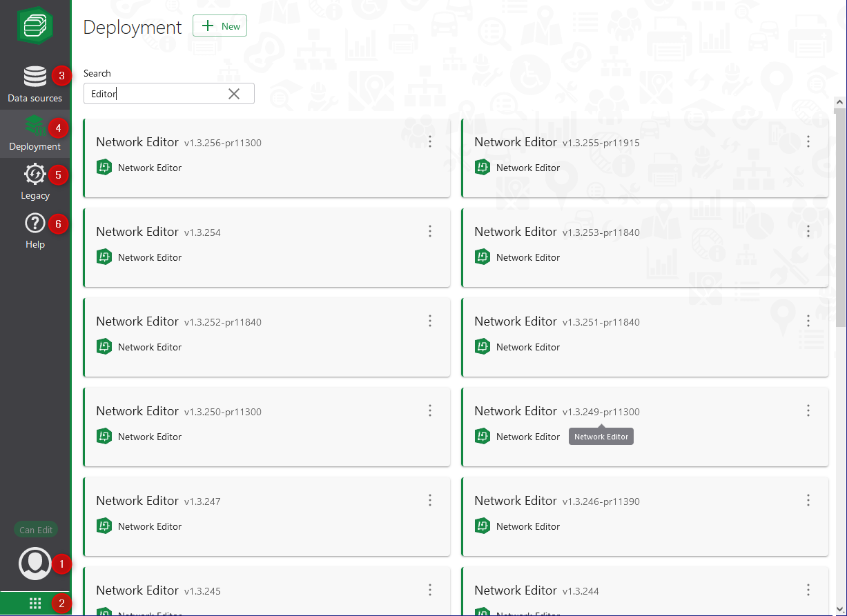This screenshot has width=847, height=616.
Task: Open the Data sources section
Action: 35,84
